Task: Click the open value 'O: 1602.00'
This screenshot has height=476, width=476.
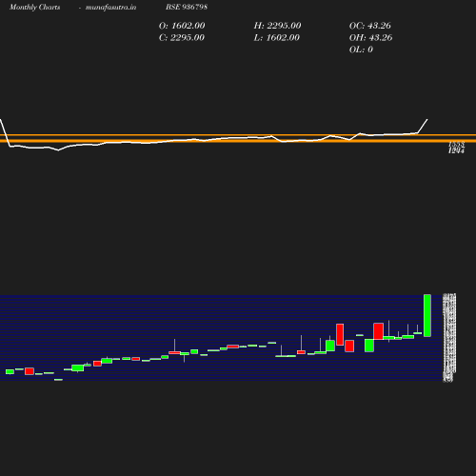Action: click(x=182, y=26)
